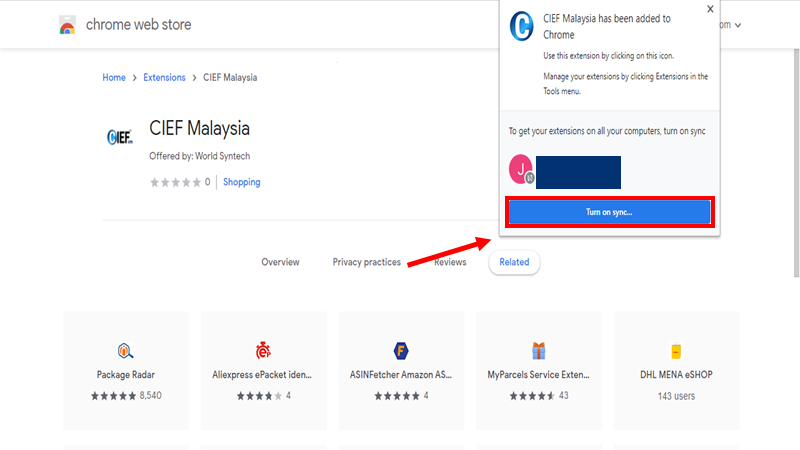Open the DHL MENA eSHOP icon
The image size is (800, 450).
tap(676, 351)
